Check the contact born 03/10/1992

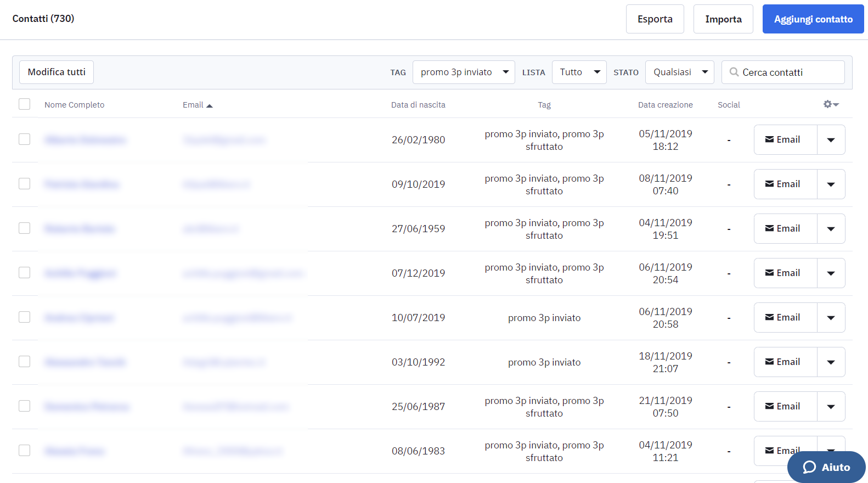click(25, 362)
